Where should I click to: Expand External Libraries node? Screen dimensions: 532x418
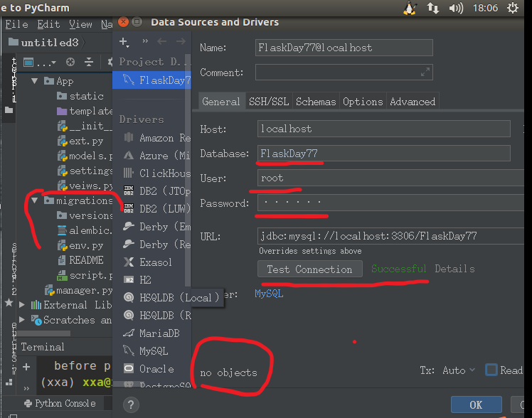[22, 304]
